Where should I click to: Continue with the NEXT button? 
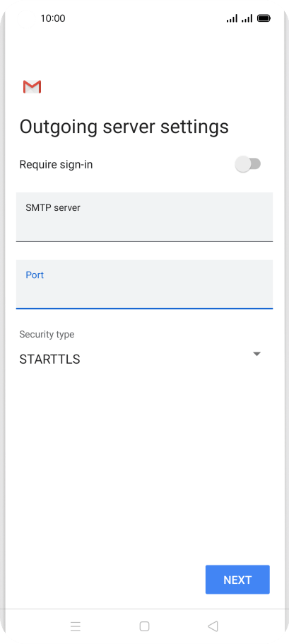237,580
